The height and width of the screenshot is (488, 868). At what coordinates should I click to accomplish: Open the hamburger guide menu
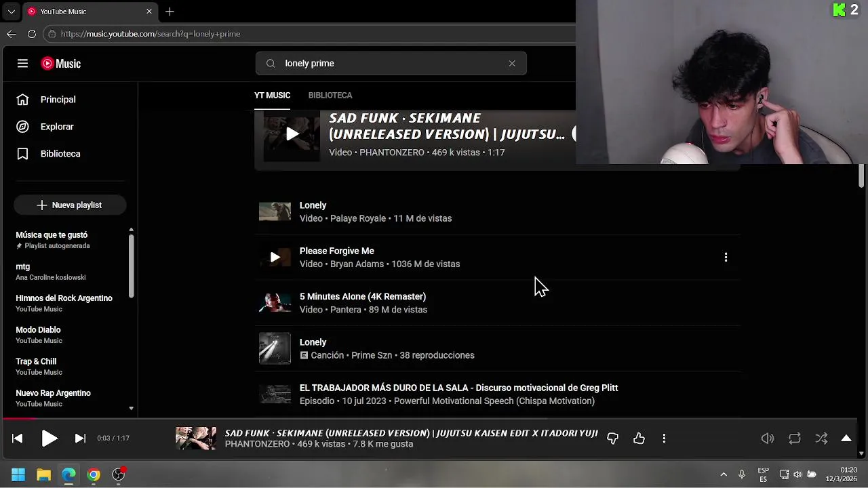pyautogui.click(x=22, y=63)
